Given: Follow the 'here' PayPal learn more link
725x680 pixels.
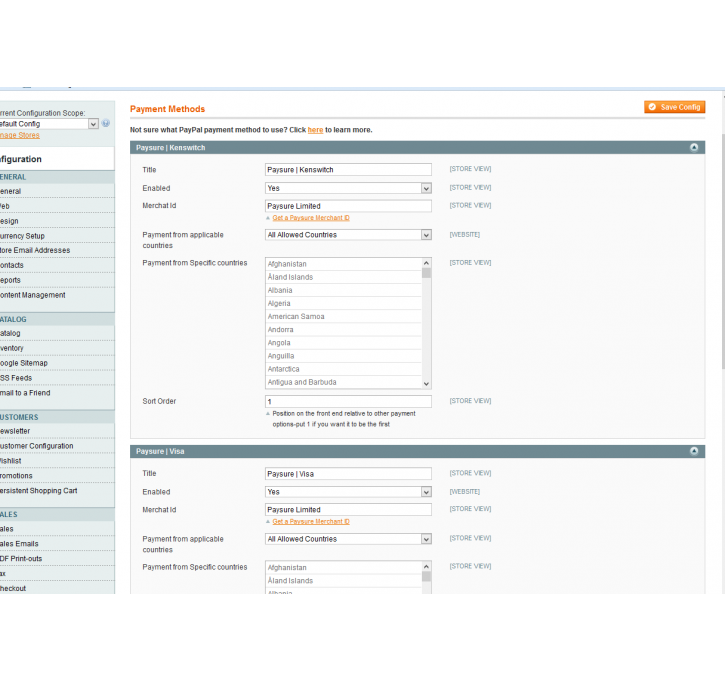Looking at the screenshot, I should click(315, 130).
